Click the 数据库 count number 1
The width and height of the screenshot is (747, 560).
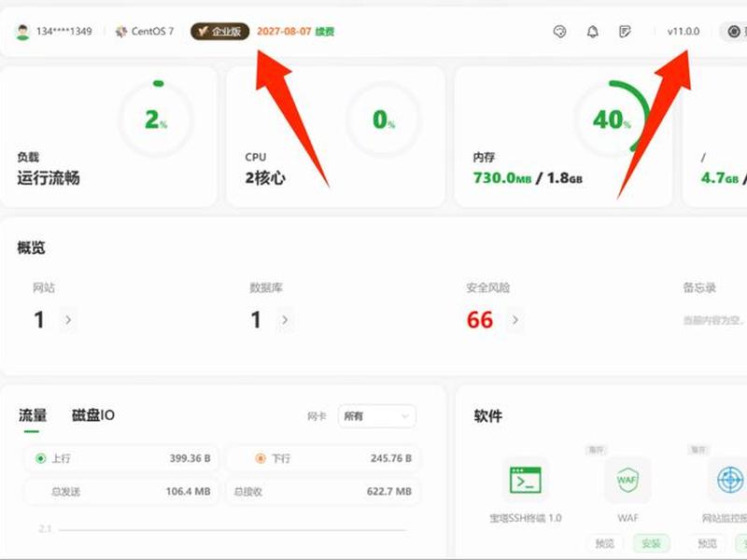coord(256,320)
